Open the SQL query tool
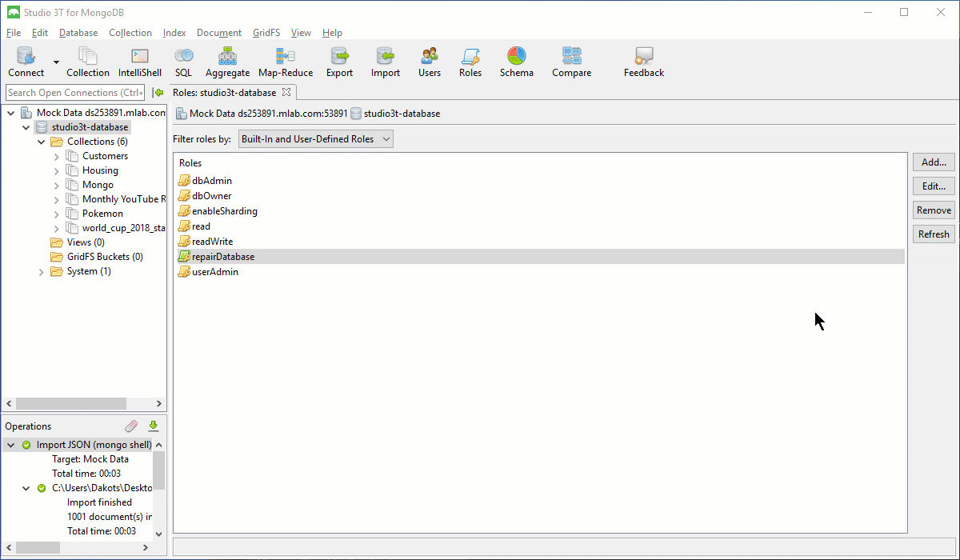This screenshot has width=960, height=560. point(183,62)
